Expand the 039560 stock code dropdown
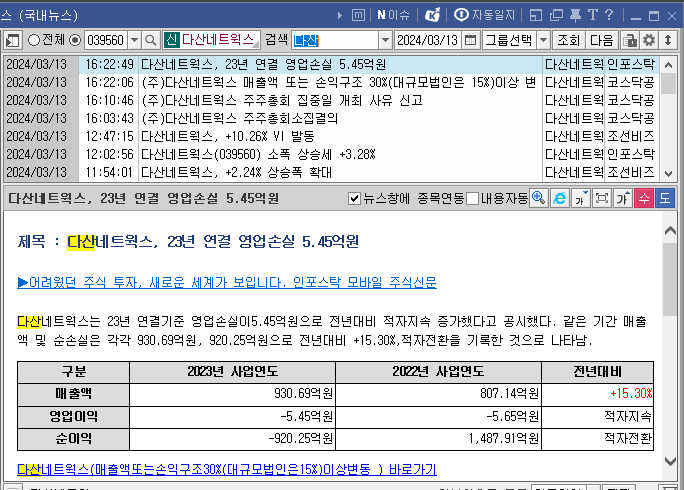Viewport: 684px width, 490px height. (x=134, y=41)
